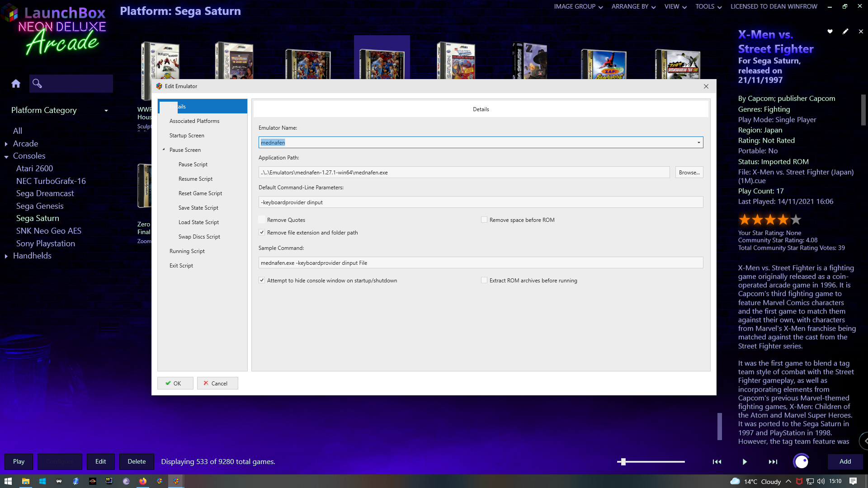The width and height of the screenshot is (868, 488).
Task: Open McAfee tray icon
Action: tap(799, 481)
